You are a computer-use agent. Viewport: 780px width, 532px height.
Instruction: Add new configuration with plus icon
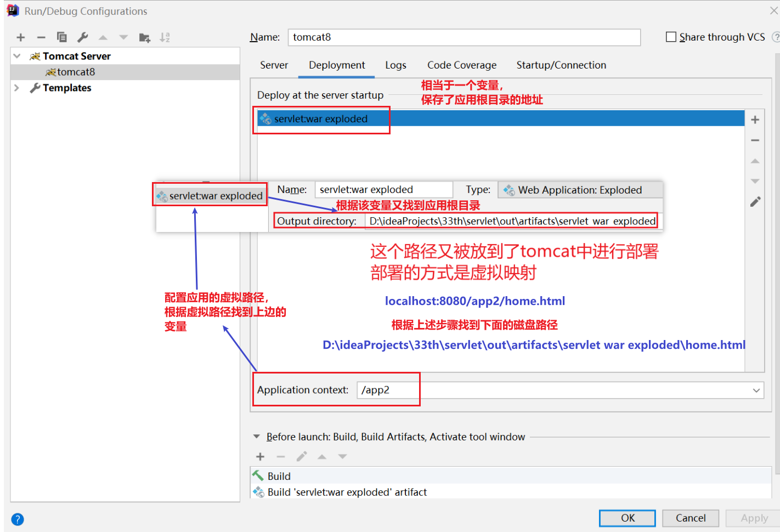coord(21,37)
